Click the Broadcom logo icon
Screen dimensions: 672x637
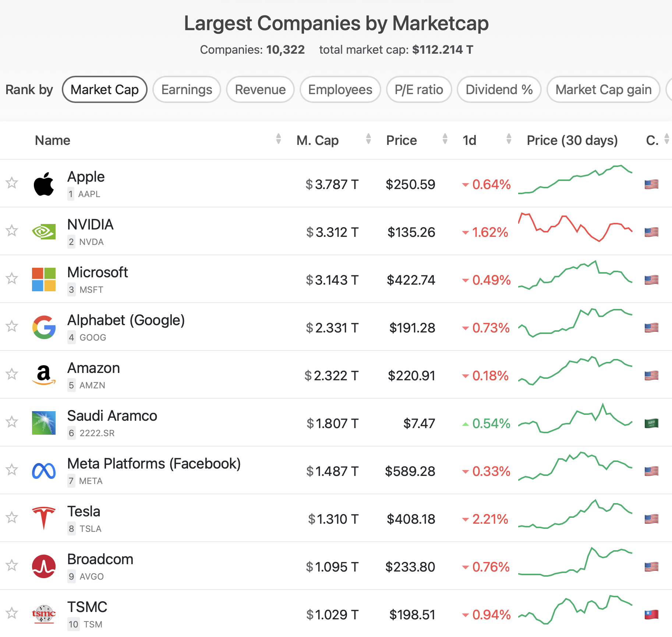44,566
